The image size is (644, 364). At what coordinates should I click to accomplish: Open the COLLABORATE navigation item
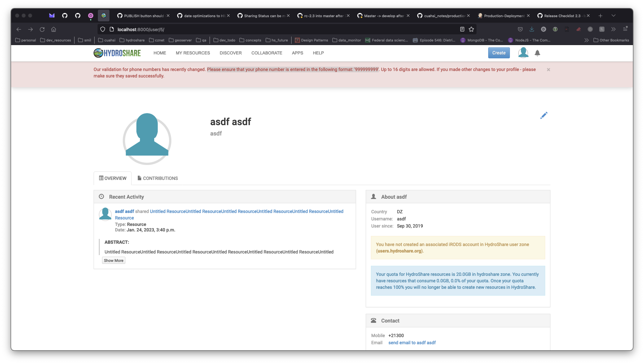266,53
